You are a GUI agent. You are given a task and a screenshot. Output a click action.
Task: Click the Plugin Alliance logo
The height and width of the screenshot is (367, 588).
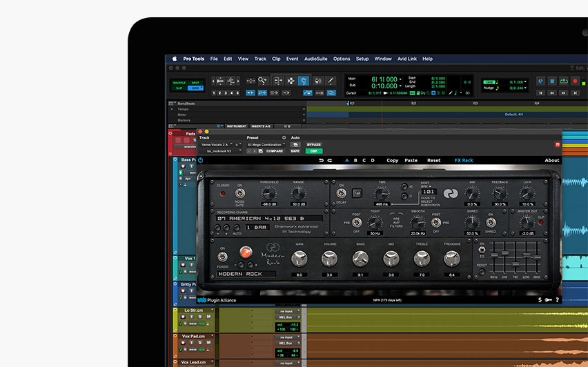(217, 300)
